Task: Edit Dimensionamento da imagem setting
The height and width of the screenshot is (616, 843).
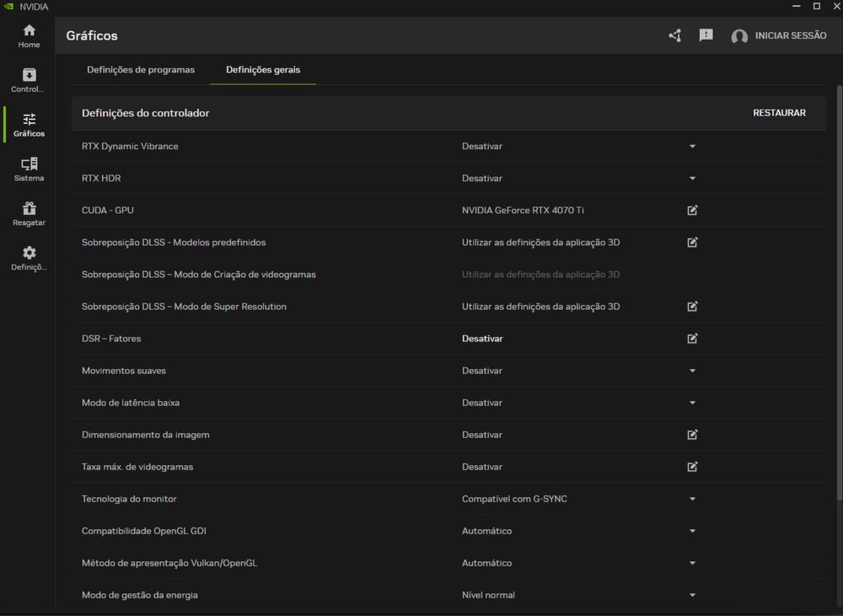Action: coord(692,435)
